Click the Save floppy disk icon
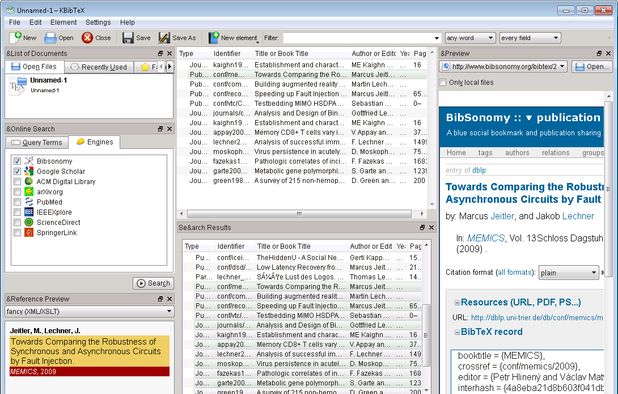 pos(128,38)
